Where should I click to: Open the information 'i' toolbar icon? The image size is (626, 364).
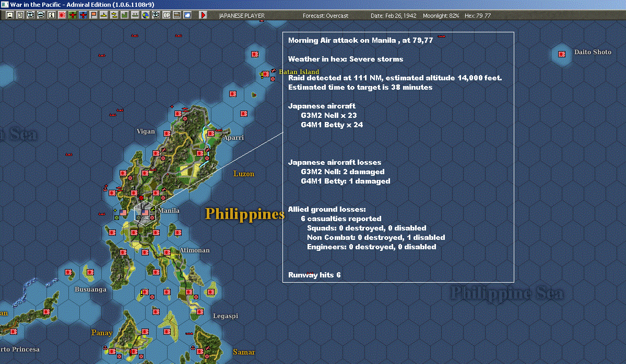(52, 15)
